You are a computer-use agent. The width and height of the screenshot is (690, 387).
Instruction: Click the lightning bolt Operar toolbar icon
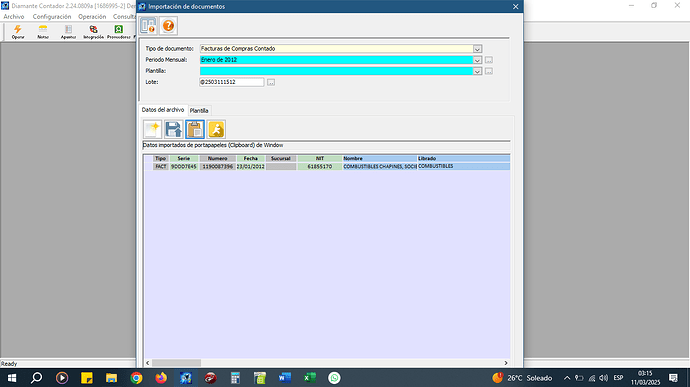(x=18, y=32)
